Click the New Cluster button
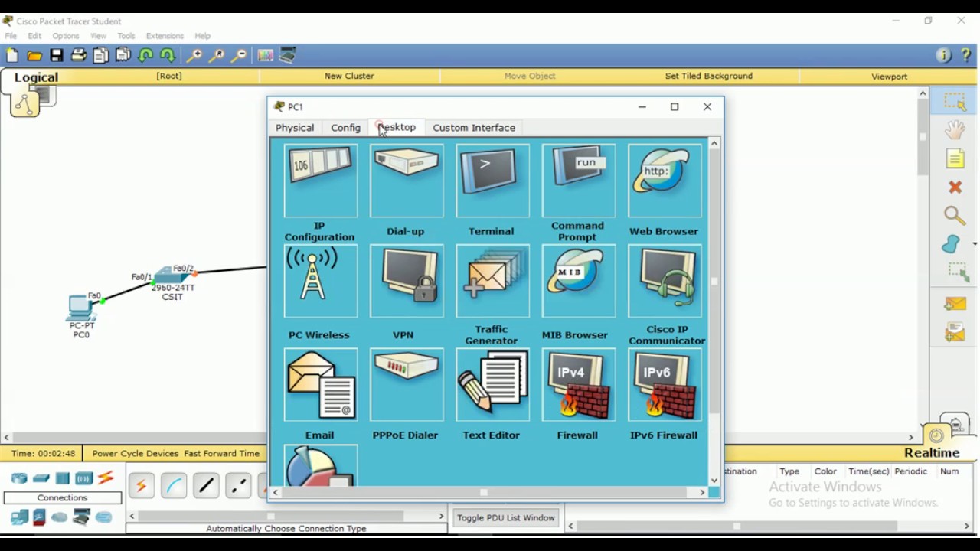 349,76
